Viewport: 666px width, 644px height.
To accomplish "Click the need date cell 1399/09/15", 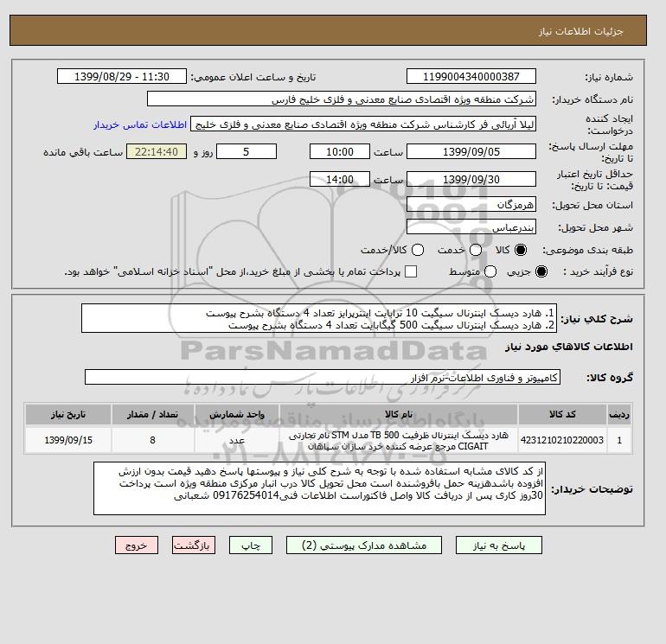I will point(68,440).
